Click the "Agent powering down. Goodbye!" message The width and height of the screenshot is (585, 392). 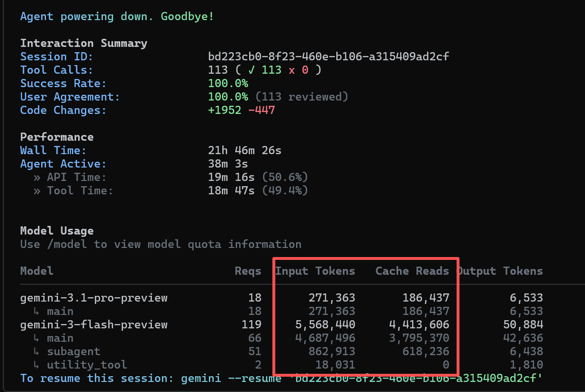pos(117,16)
